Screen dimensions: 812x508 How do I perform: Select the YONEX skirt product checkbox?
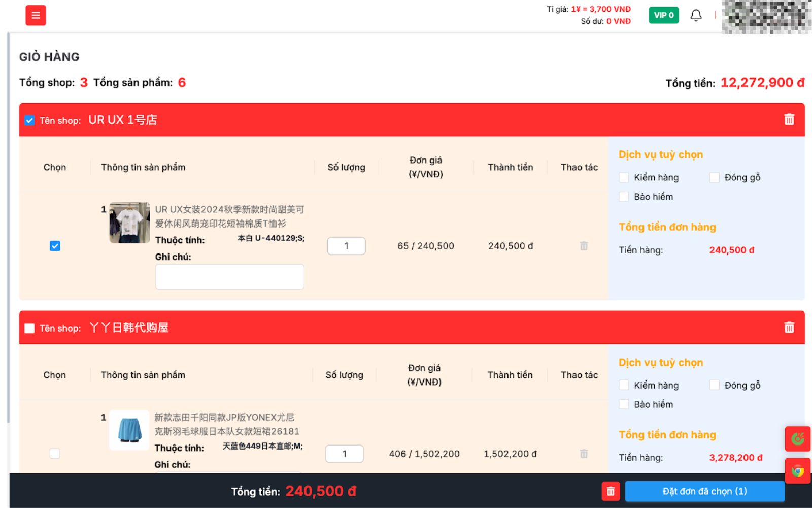[55, 454]
